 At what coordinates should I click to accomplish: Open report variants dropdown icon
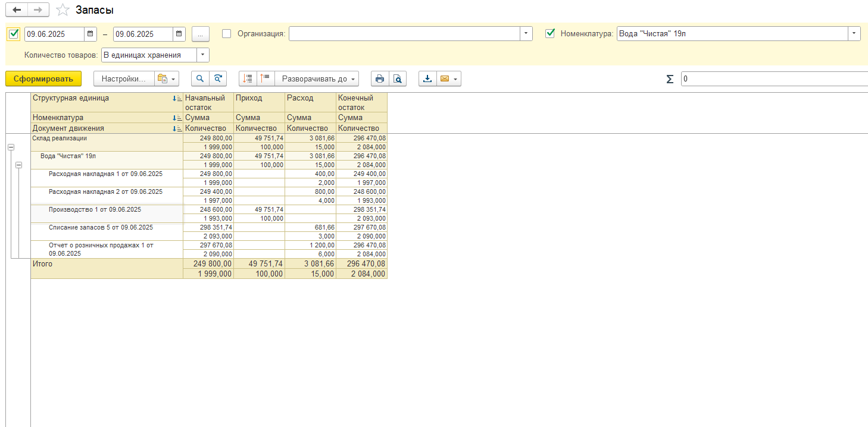point(167,79)
